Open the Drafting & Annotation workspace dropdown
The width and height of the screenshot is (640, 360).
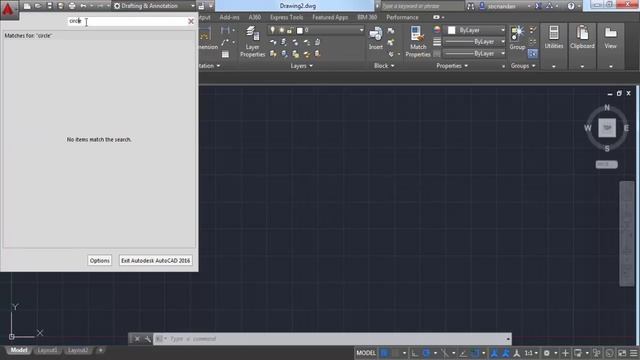click(154, 6)
